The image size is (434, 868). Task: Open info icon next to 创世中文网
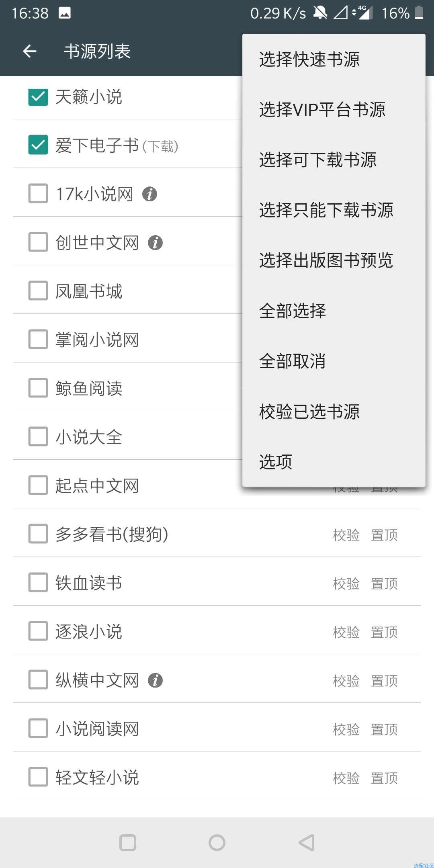[x=155, y=243]
